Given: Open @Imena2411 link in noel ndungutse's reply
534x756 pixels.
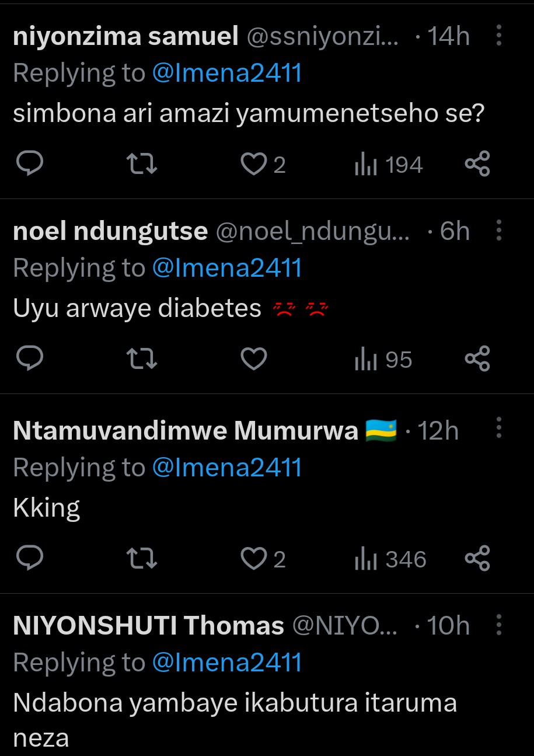Looking at the screenshot, I should point(227,268).
